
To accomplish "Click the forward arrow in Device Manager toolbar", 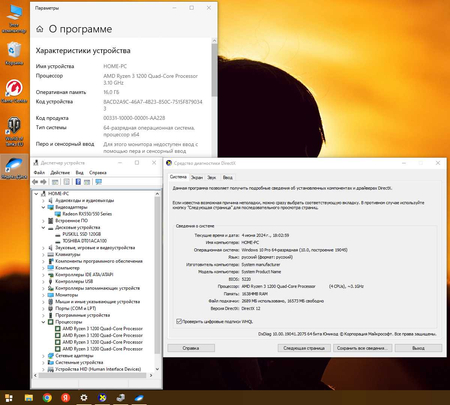I will click(x=43, y=182).
